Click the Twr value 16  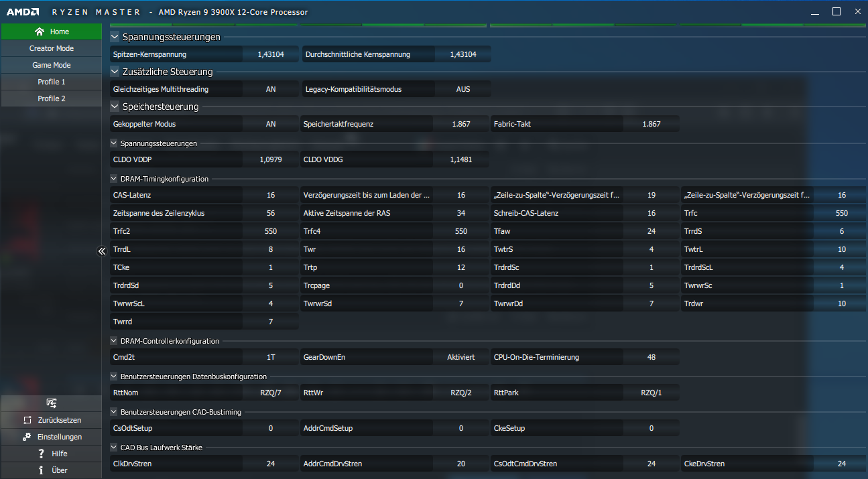pyautogui.click(x=461, y=249)
